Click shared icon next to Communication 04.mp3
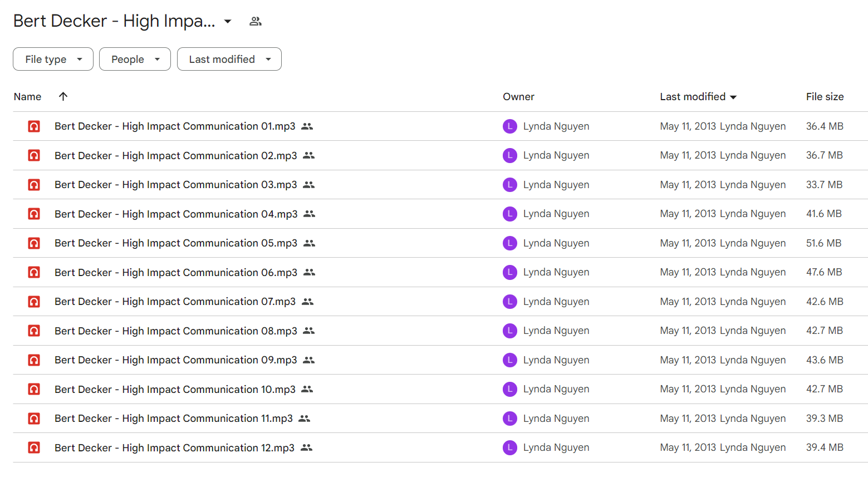Viewport: 868px width, 492px height. (310, 214)
